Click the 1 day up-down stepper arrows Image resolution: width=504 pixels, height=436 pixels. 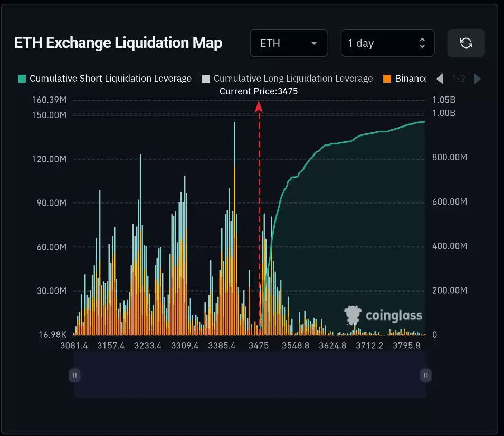[x=422, y=43]
